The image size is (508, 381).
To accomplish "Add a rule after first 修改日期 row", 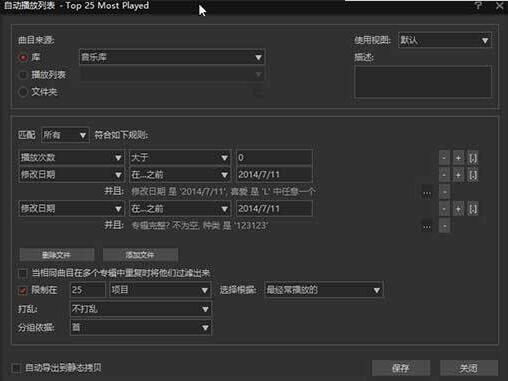I will click(x=458, y=175).
